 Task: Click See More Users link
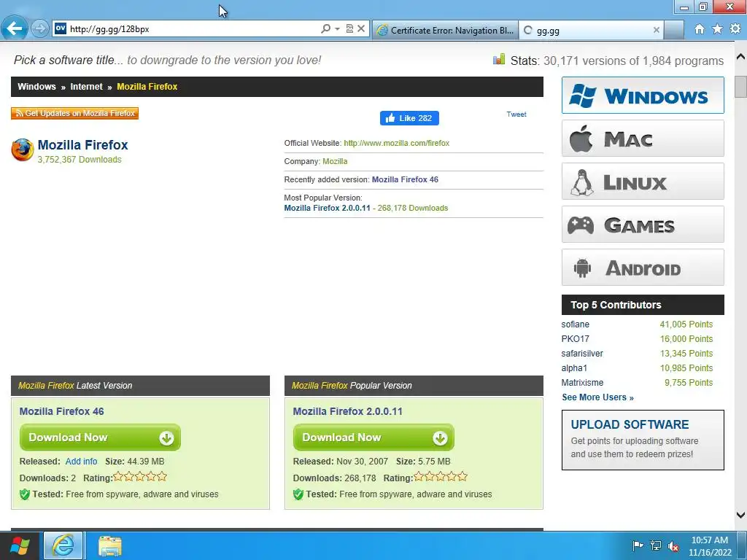pos(597,397)
